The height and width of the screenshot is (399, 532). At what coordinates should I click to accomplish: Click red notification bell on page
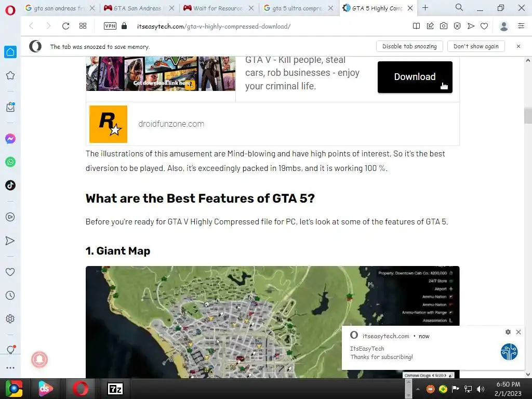click(x=39, y=360)
